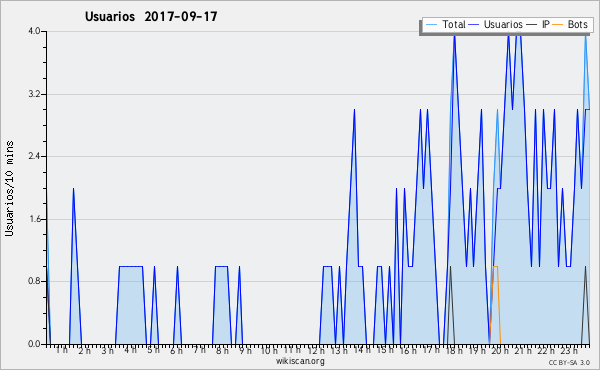The width and height of the screenshot is (600, 370).
Task: Click the 15 h x-axis label
Action: 385,350
